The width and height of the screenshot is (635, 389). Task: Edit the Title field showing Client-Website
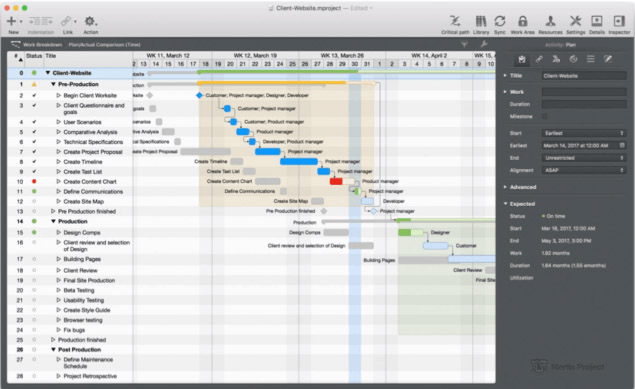(584, 76)
